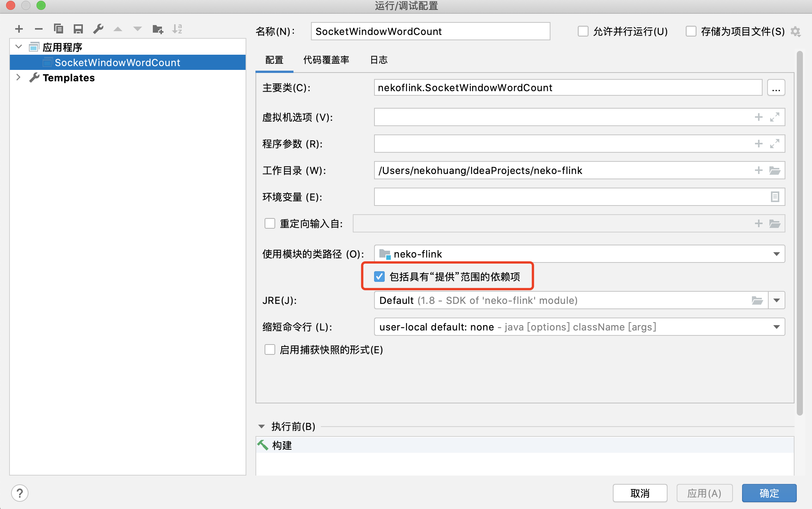Insert macro in working directory field
The image size is (812, 509).
click(759, 170)
